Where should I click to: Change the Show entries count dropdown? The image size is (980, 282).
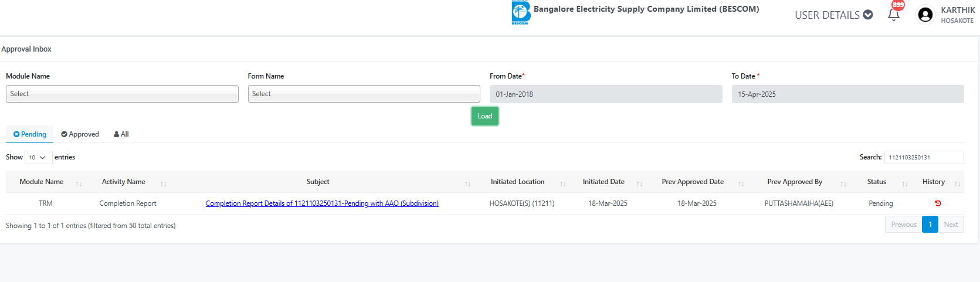click(x=38, y=157)
